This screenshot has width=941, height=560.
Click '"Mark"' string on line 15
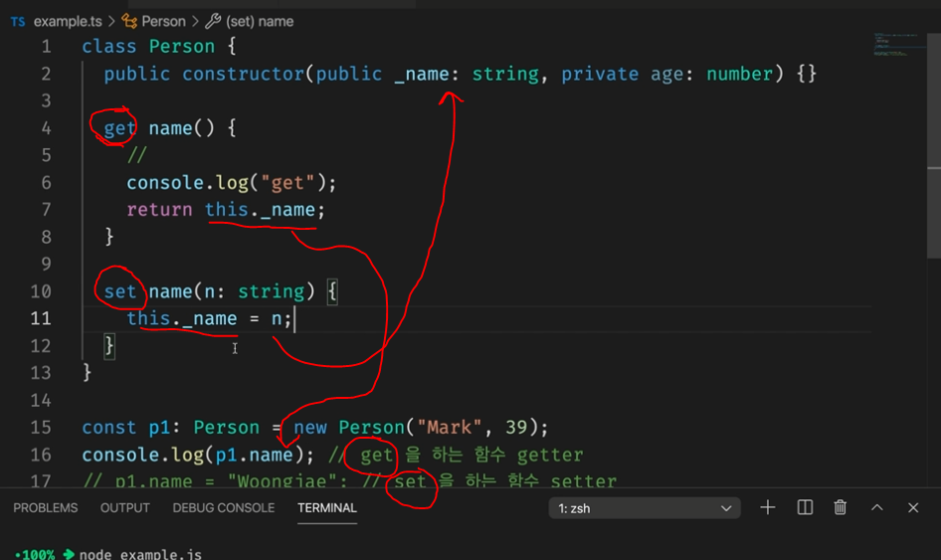click(x=450, y=428)
